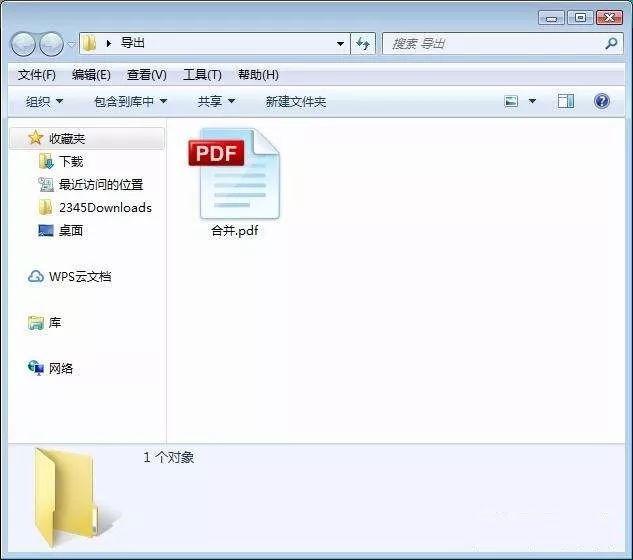Image resolution: width=633 pixels, height=560 pixels.
Task: Open the 工具(T) menu
Action: pos(202,75)
